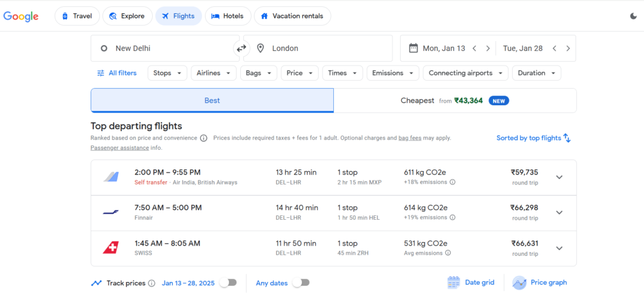Image resolution: width=644 pixels, height=301 pixels.
Task: Click the Air India airline logo
Action: (111, 177)
